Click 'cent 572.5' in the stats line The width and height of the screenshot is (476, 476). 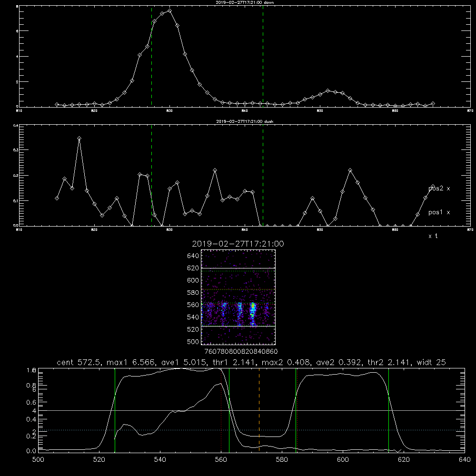pos(79,362)
